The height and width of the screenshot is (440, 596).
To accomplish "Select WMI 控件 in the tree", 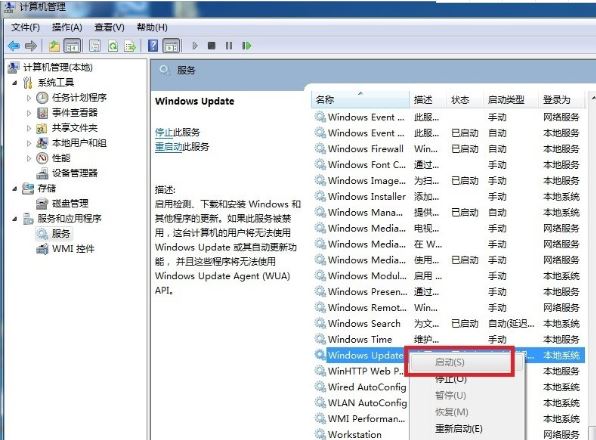I will 73,249.
